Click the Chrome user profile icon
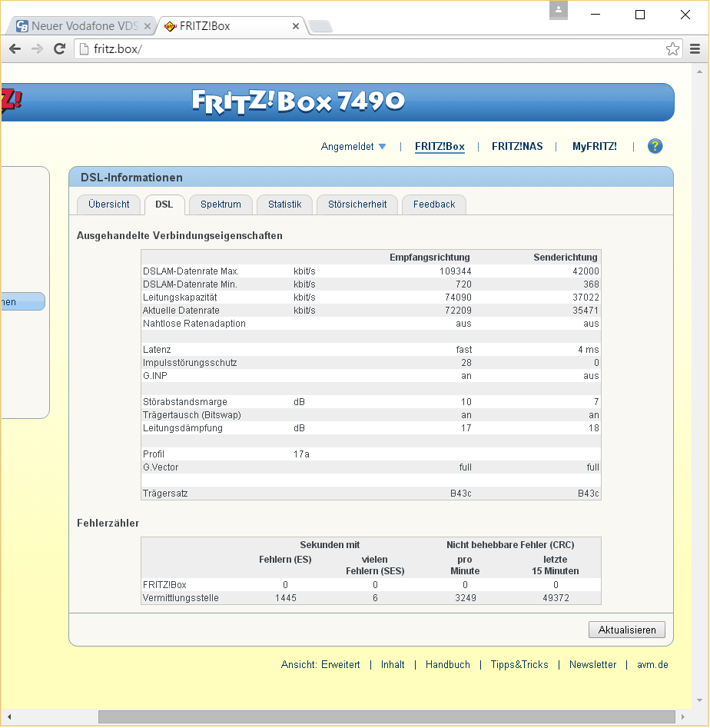Viewport: 710px width, 728px height. pos(559,10)
